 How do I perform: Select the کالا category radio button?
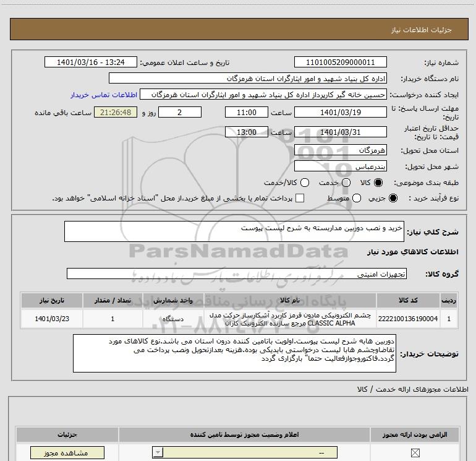pos(378,183)
